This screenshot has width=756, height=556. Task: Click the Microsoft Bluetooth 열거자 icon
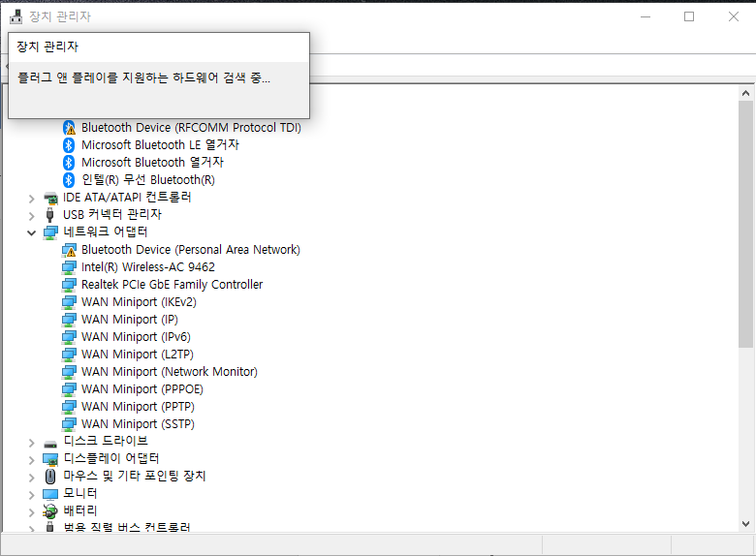click(x=69, y=163)
